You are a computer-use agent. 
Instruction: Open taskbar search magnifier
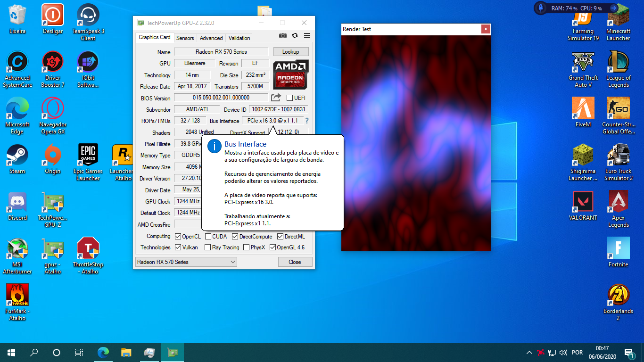click(34, 353)
